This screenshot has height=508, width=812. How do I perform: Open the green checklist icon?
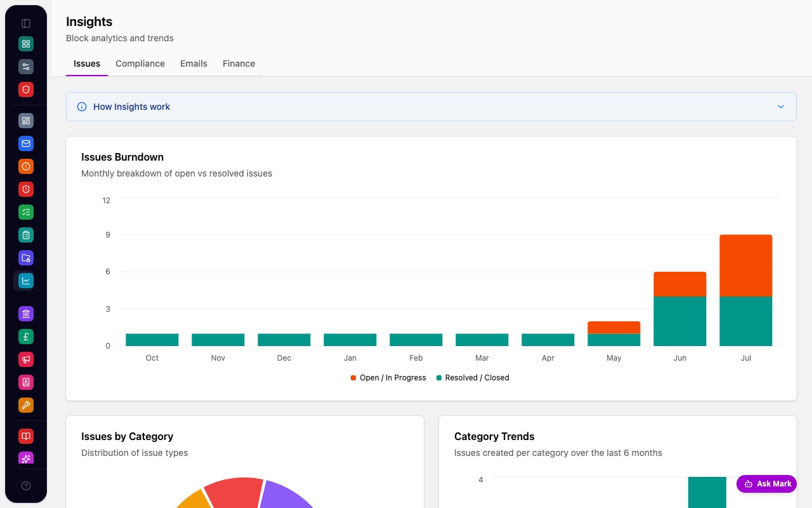(26, 212)
